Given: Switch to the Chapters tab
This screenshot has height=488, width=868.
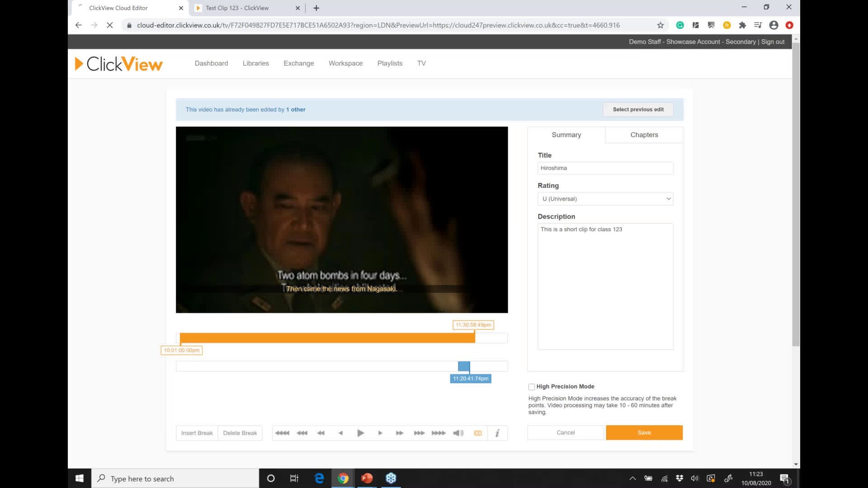Looking at the screenshot, I should click(x=644, y=135).
